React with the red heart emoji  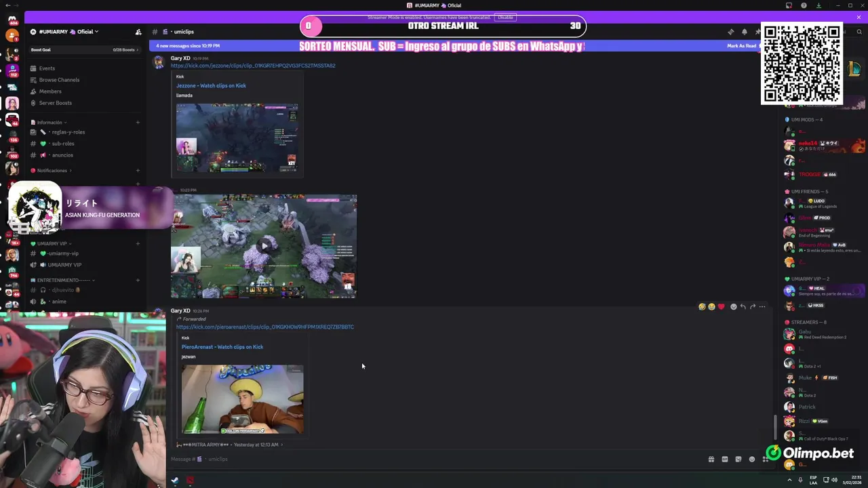(x=721, y=307)
